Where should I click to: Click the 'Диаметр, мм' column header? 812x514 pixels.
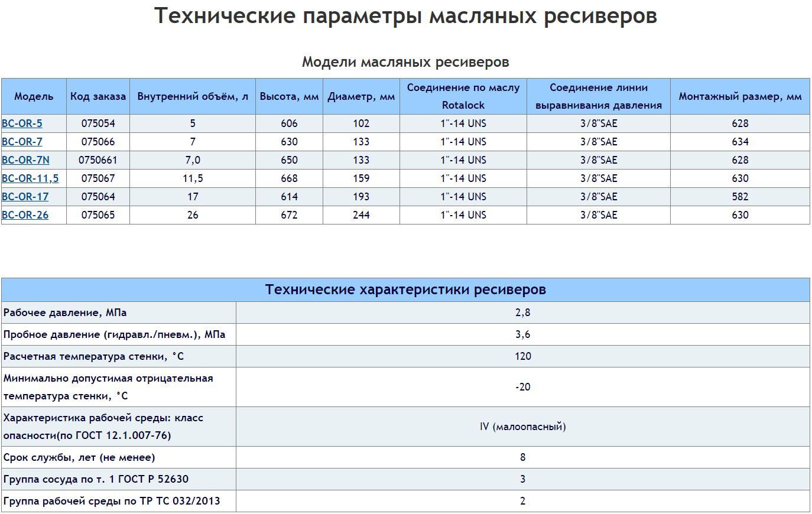click(361, 96)
